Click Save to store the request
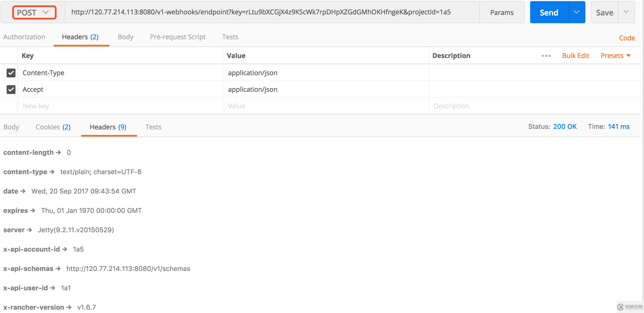644x313 pixels. click(x=603, y=12)
